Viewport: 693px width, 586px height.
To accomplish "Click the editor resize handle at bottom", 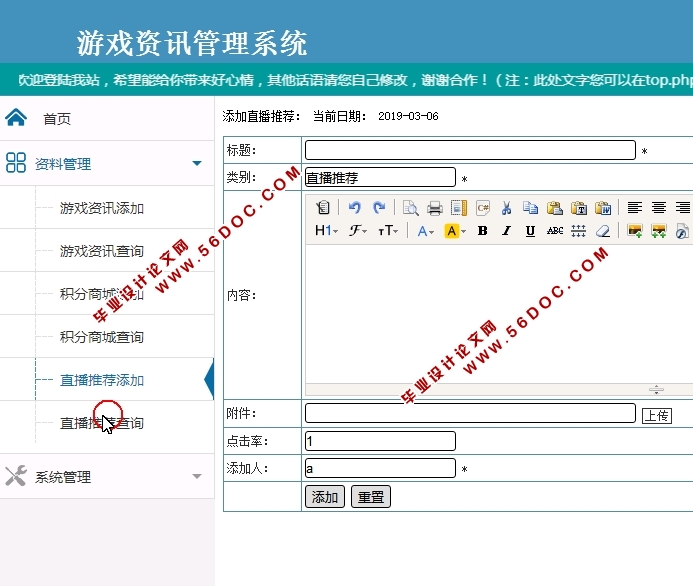I will (x=656, y=389).
